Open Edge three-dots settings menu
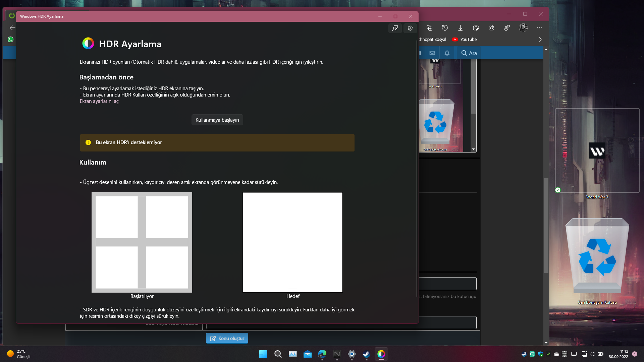The height and width of the screenshot is (362, 644). [x=539, y=28]
